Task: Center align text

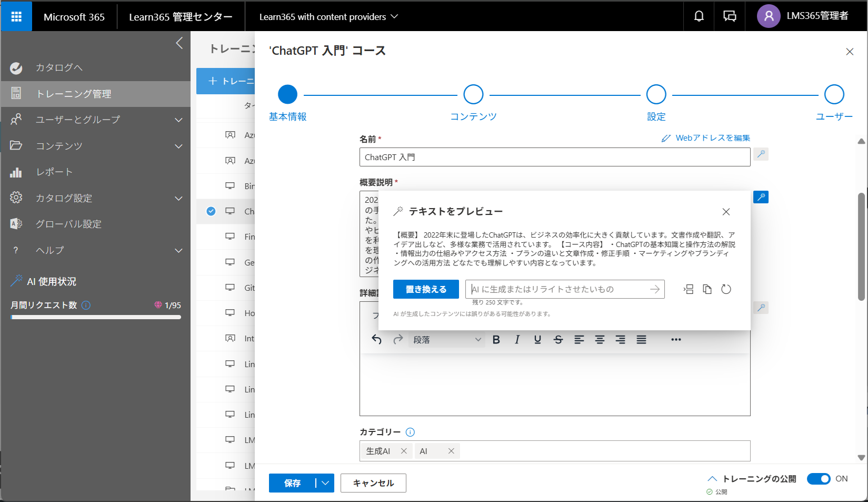Action: [600, 340]
